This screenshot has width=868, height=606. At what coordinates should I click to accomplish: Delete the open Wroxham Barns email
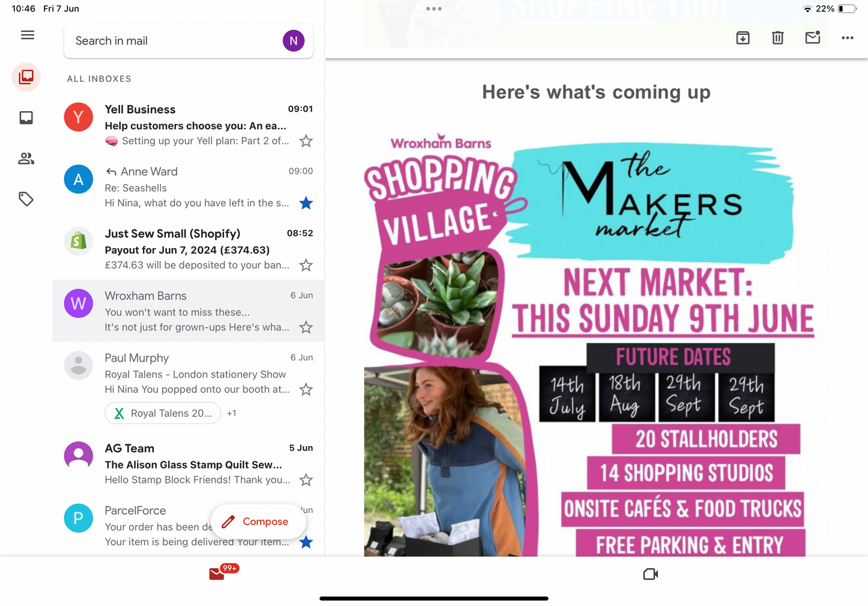pyautogui.click(x=778, y=38)
